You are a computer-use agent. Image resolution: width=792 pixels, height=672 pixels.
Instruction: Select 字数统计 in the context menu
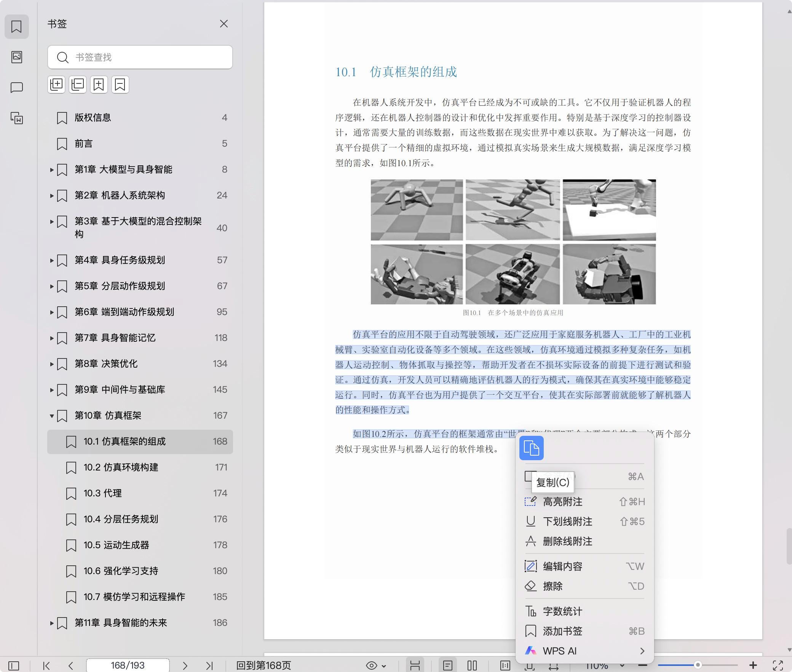click(x=562, y=611)
